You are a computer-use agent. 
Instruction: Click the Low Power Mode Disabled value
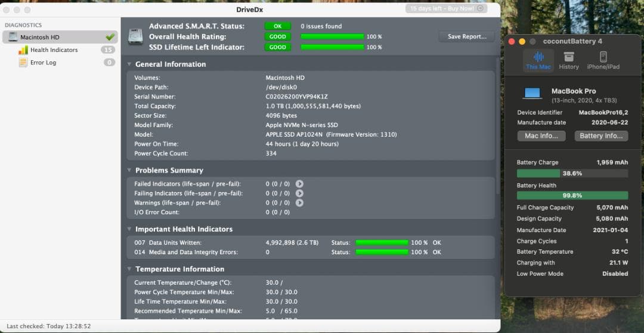(x=615, y=273)
